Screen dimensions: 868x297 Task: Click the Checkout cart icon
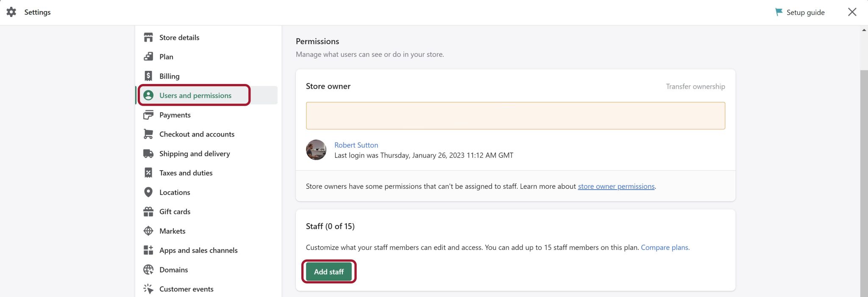click(148, 134)
